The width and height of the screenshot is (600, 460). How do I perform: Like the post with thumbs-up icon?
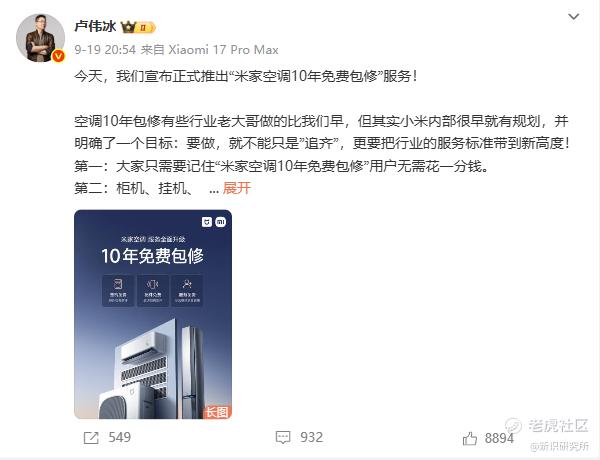pos(470,439)
